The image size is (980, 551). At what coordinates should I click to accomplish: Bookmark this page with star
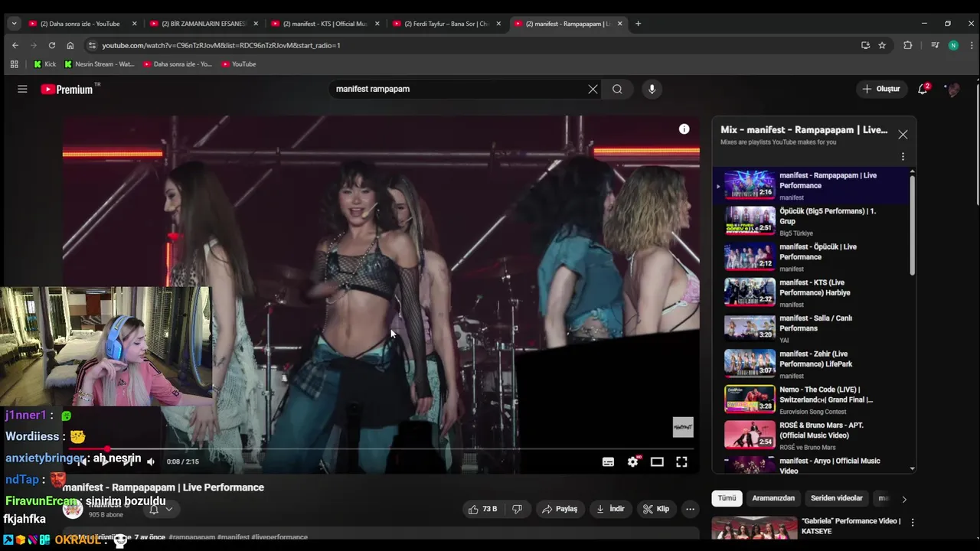click(882, 45)
